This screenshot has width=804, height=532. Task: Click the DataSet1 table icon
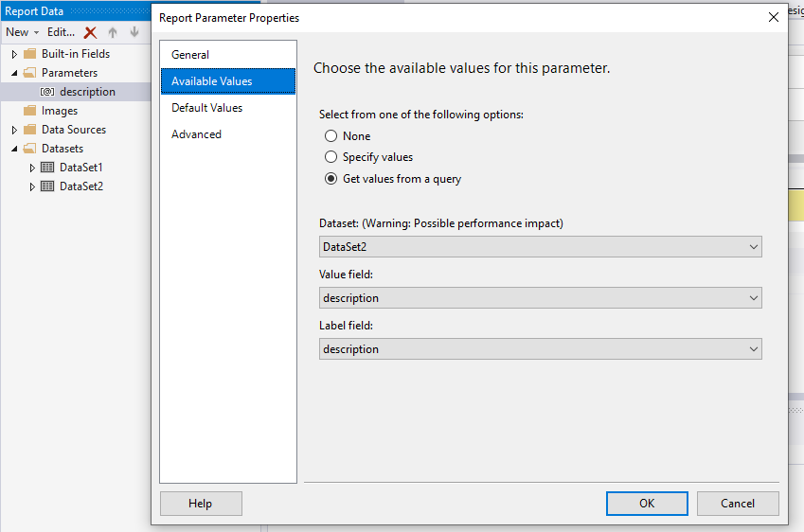point(47,168)
